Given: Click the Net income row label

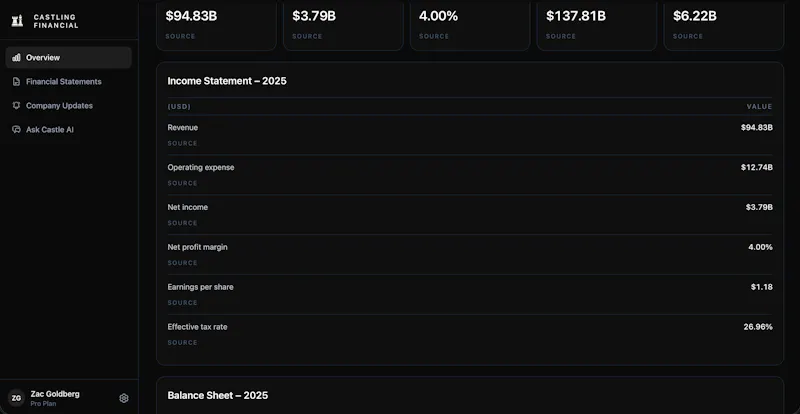Looking at the screenshot, I should [188, 207].
